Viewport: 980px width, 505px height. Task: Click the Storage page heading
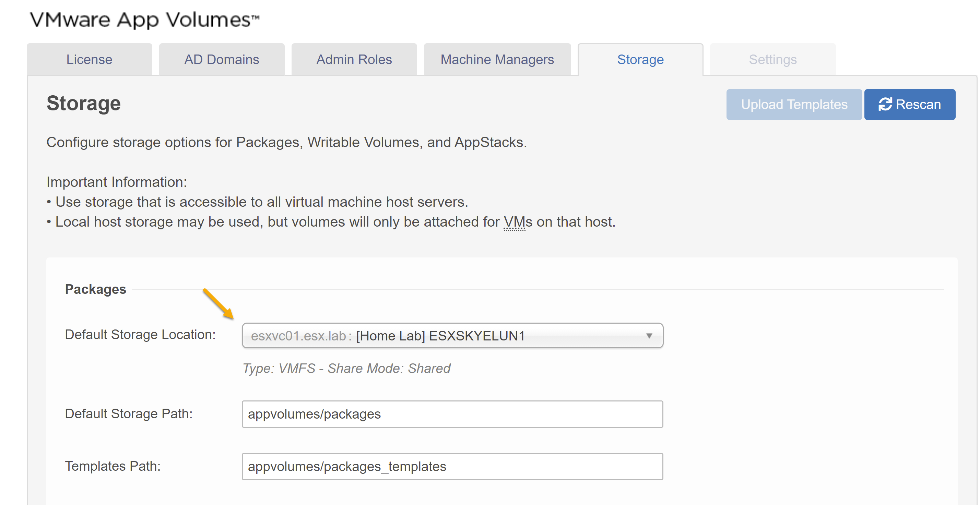point(83,104)
